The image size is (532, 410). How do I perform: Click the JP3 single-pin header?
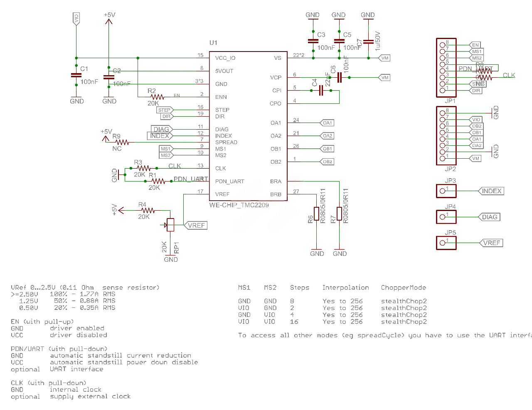(x=446, y=191)
